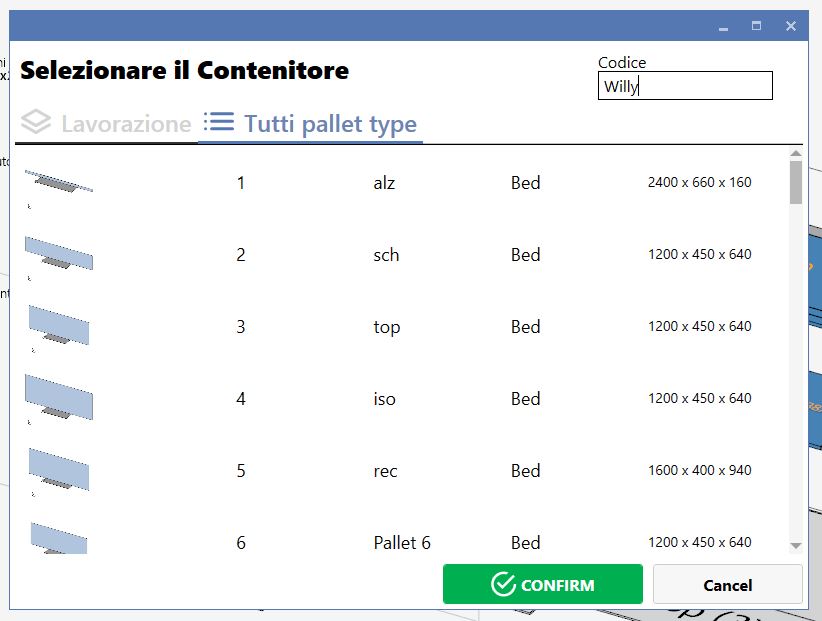The height and width of the screenshot is (621, 822).
Task: Click the 'Pallet 6' name
Action: pyautogui.click(x=402, y=542)
